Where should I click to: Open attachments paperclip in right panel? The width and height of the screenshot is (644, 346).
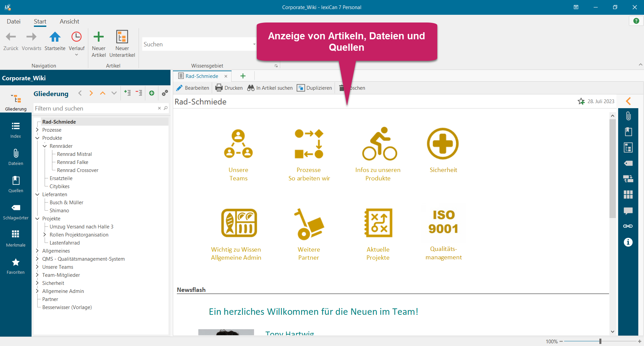click(x=628, y=116)
